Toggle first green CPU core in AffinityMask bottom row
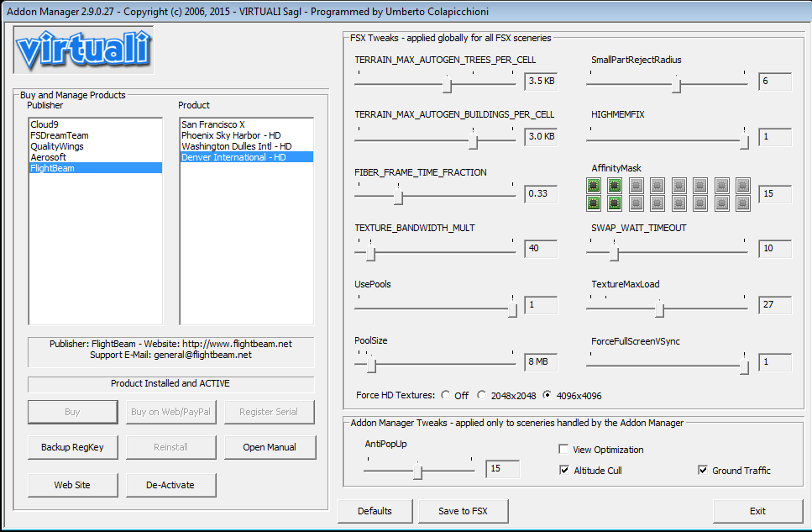Viewport: 812px width, 532px height. pyautogui.click(x=594, y=203)
